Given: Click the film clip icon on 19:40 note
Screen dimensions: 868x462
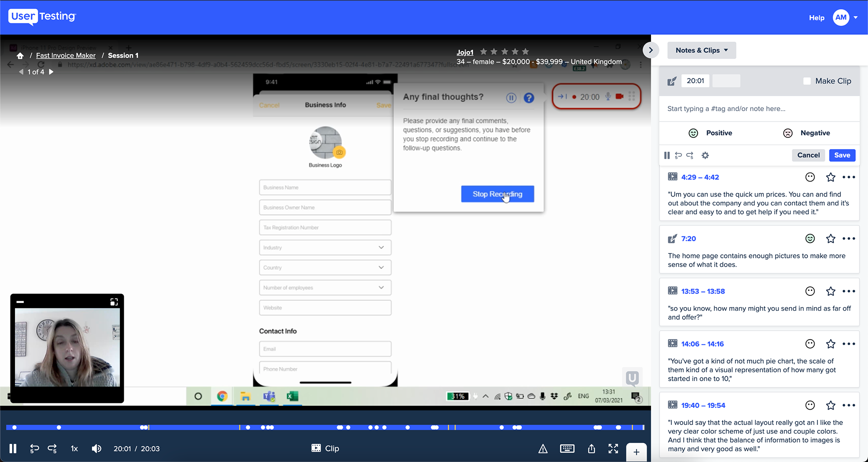Looking at the screenshot, I should point(673,405).
